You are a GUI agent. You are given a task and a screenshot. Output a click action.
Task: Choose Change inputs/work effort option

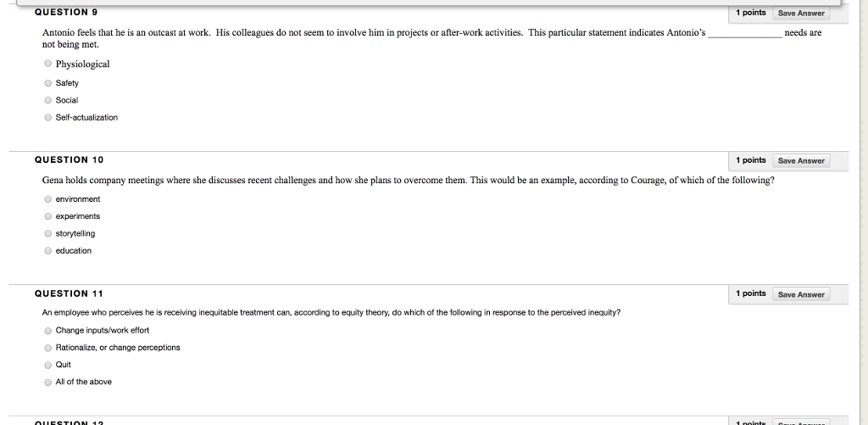[x=47, y=330]
